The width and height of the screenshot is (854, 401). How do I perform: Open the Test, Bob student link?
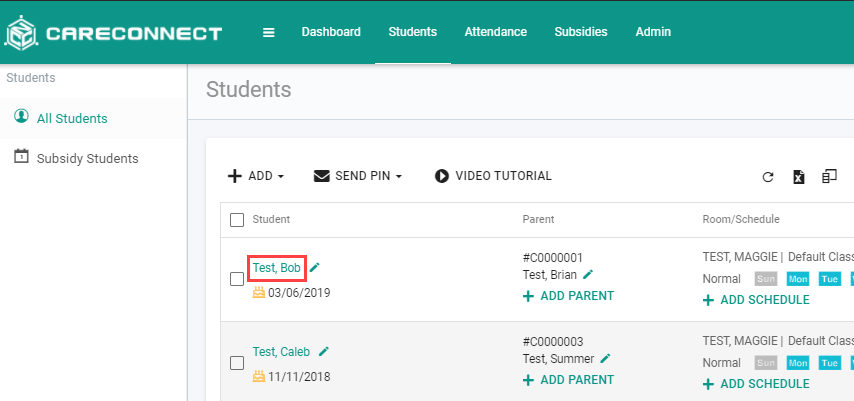(277, 268)
